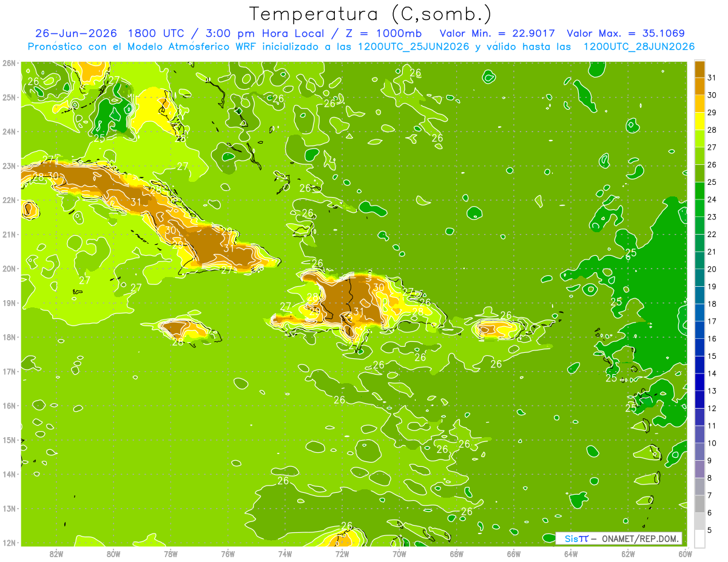Pick legend swatch between 29 and 30
This screenshot has height=562, width=728.
699,104
